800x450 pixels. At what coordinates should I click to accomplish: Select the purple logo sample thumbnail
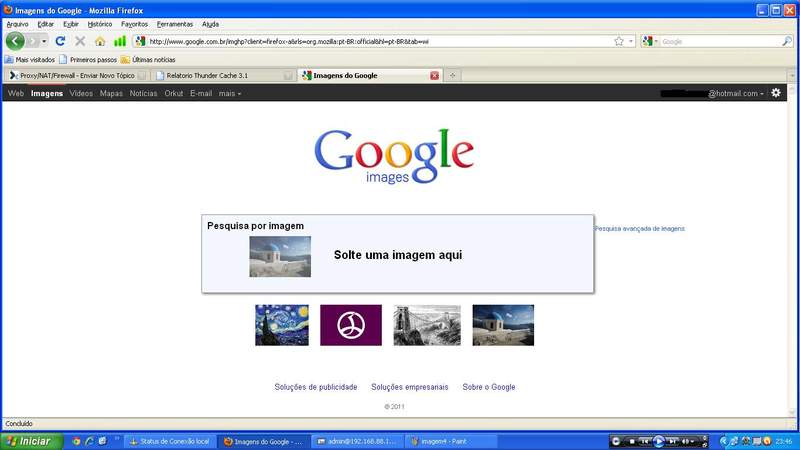point(351,325)
